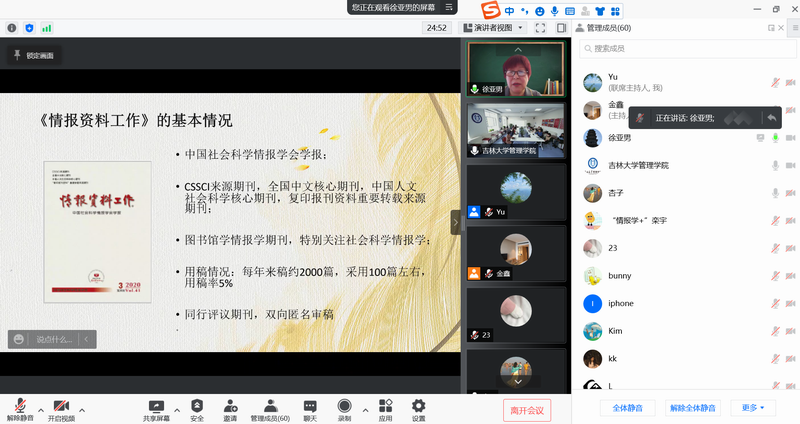Open the Apps (应用) icon

pyautogui.click(x=385, y=408)
